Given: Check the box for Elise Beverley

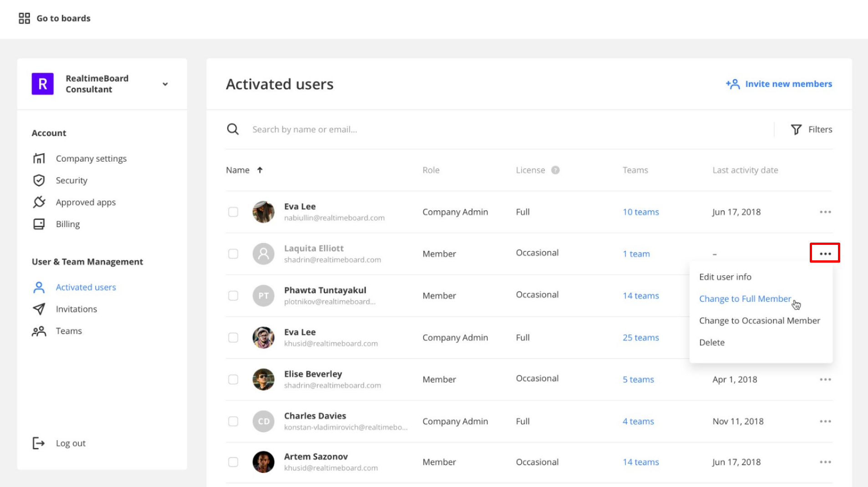Looking at the screenshot, I should tap(233, 379).
